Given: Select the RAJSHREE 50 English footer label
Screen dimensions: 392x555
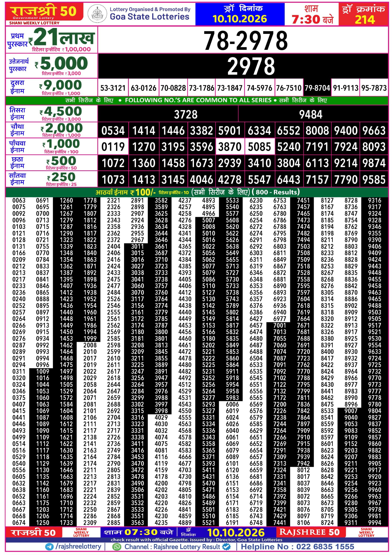Looking at the screenshot, I should (x=309, y=532).
